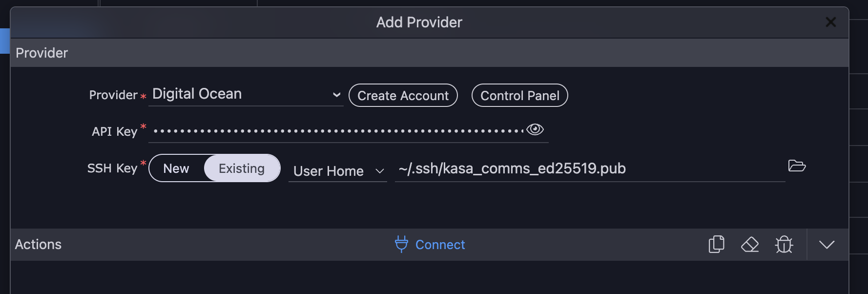Reveal the hidden API Key with eye icon
The width and height of the screenshot is (868, 294).
535,129
